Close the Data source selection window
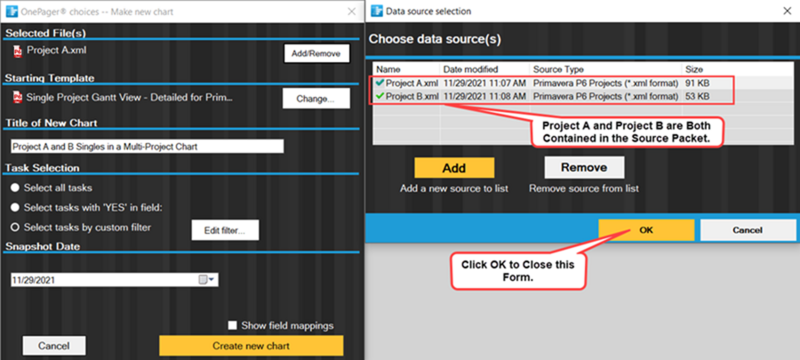The width and height of the screenshot is (800, 360). 787,11
